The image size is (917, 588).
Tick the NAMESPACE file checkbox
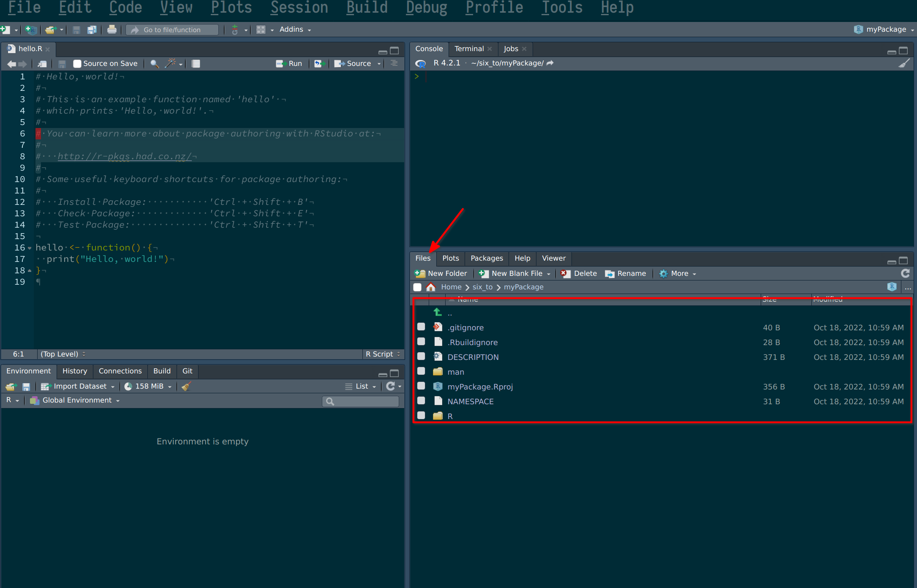point(421,400)
